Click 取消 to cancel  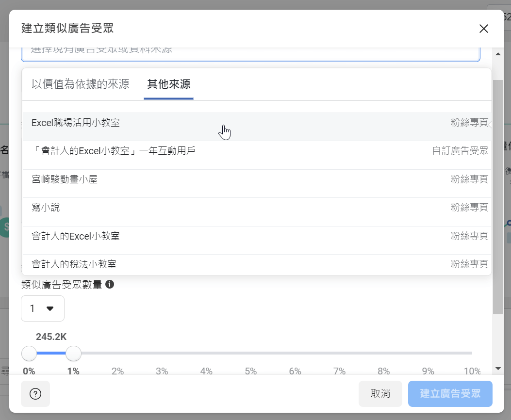pos(380,394)
